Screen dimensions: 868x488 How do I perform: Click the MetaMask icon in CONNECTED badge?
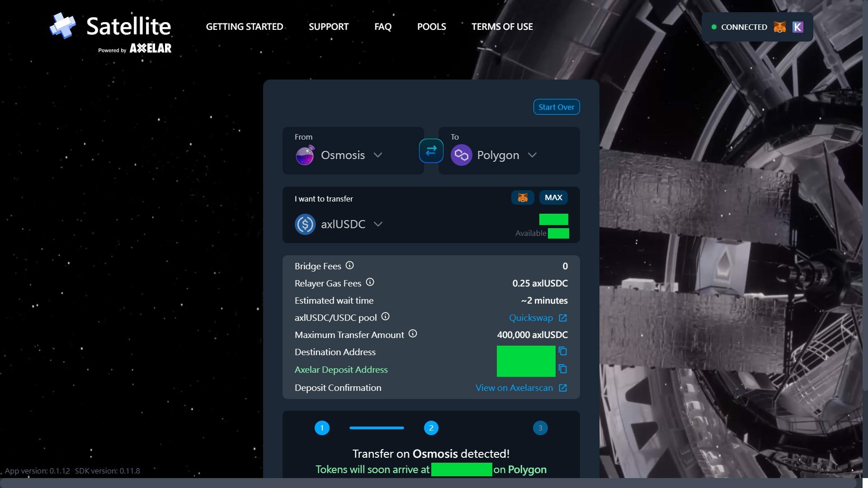point(779,27)
